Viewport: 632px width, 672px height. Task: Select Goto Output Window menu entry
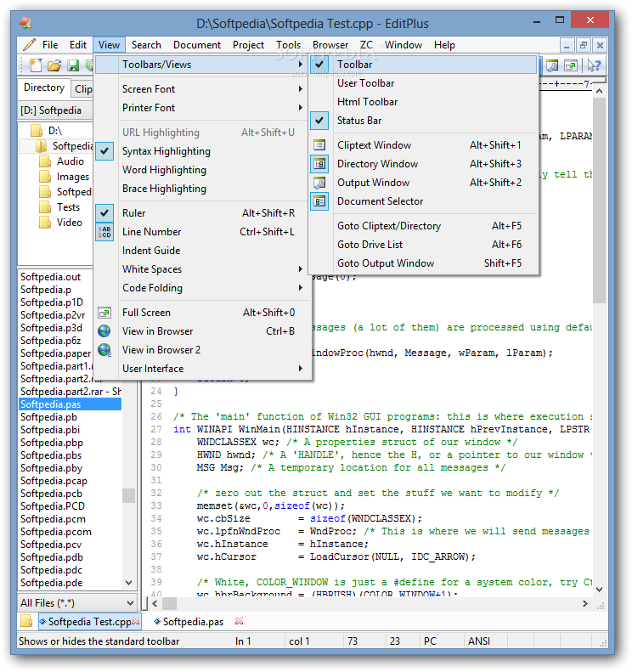(423, 263)
